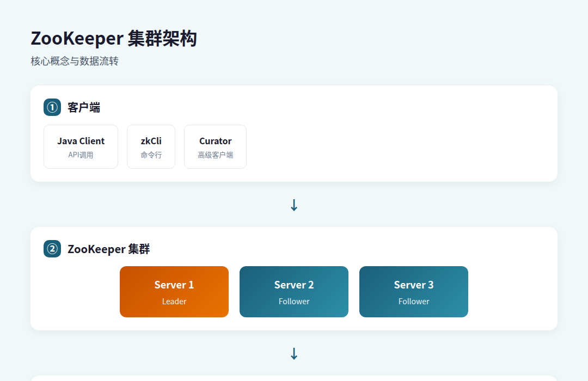Screen dimensions: 588x381
Task: Click the 高级客户端 caption text
Action: 215,155
